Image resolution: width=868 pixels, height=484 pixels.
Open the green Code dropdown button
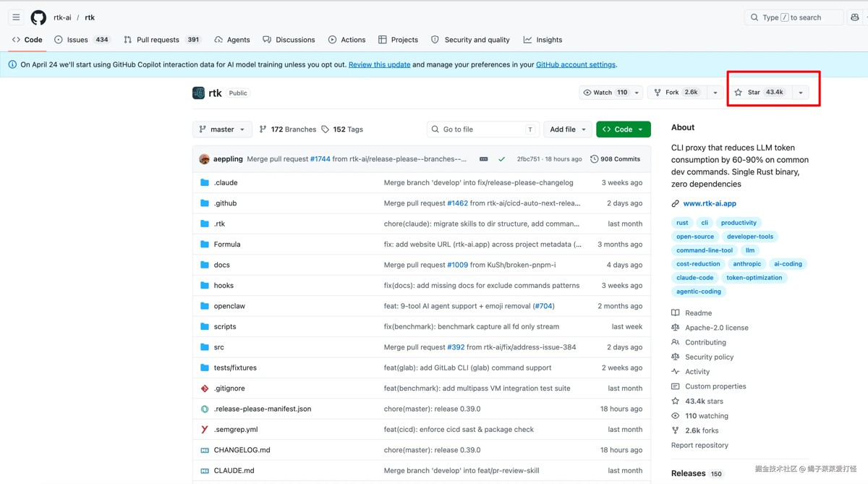(623, 130)
